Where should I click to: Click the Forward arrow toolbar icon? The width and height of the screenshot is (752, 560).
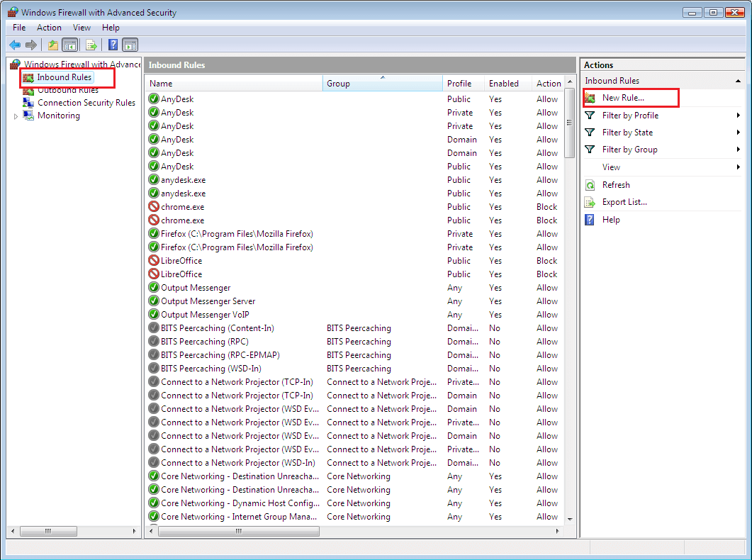click(x=31, y=45)
